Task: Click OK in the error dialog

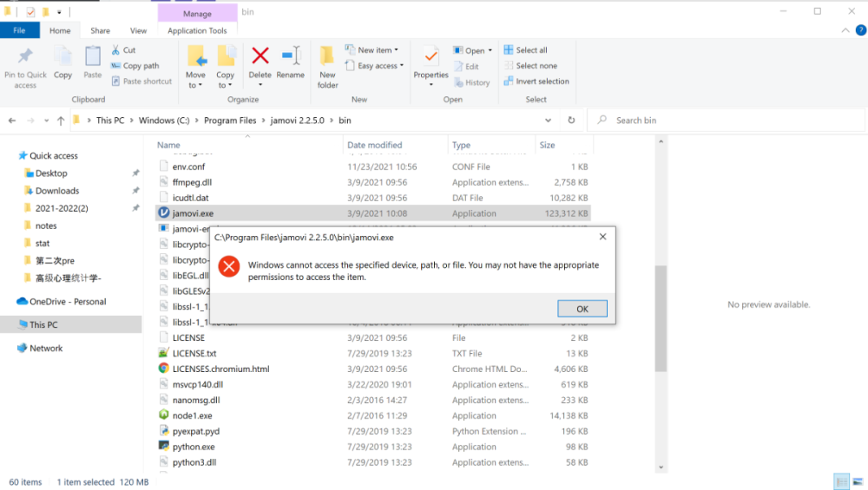Action: tap(582, 309)
